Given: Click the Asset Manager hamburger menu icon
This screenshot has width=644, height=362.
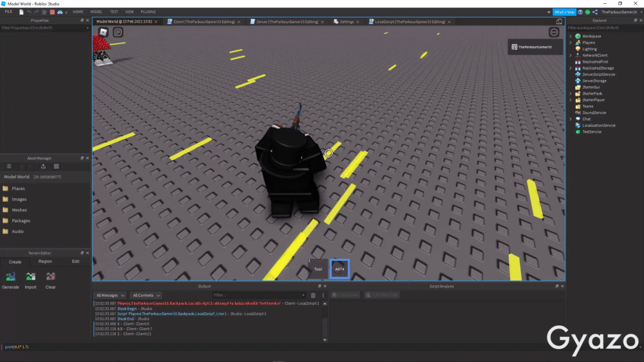Looking at the screenshot, I should point(9,166).
